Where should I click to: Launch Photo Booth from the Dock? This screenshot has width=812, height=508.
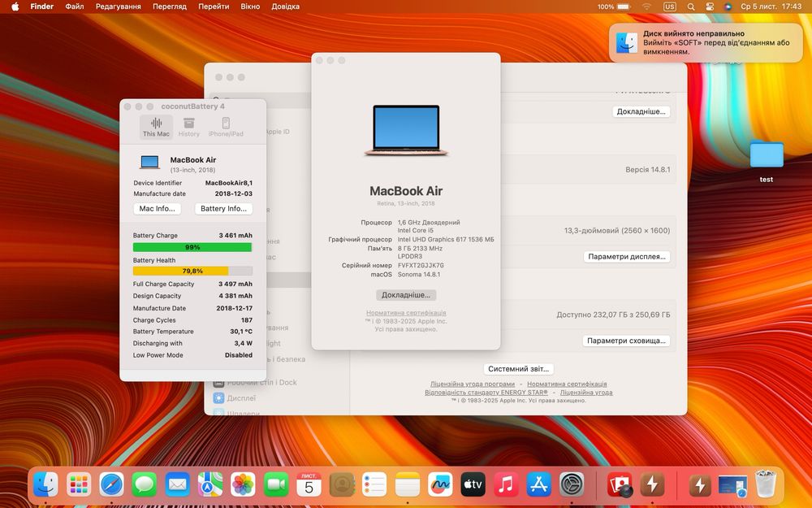(620, 485)
